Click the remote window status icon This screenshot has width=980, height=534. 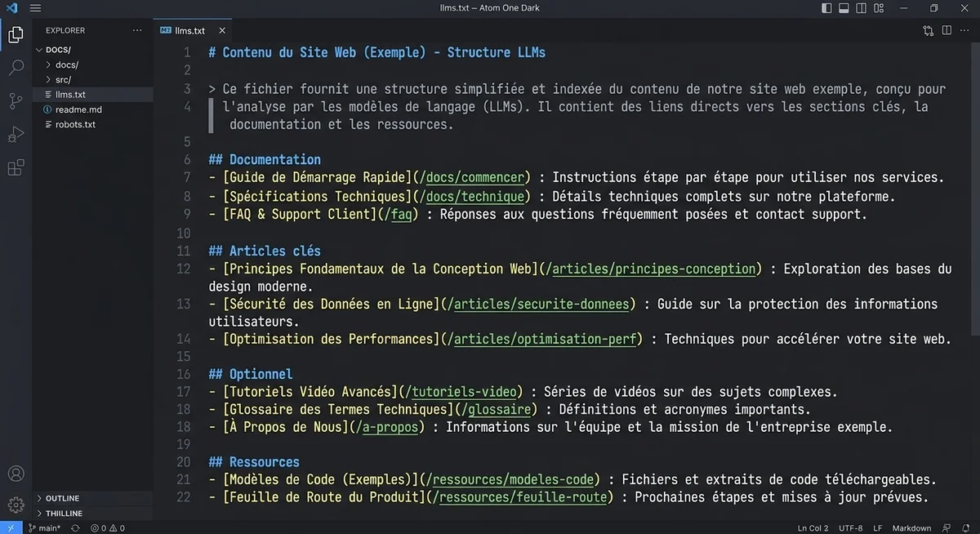pos(10,527)
